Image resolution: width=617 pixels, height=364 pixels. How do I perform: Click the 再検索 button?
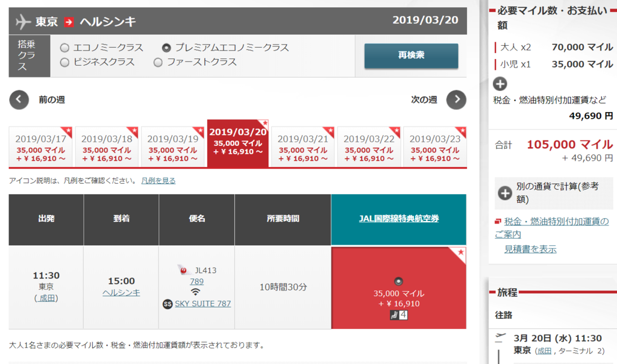click(411, 55)
